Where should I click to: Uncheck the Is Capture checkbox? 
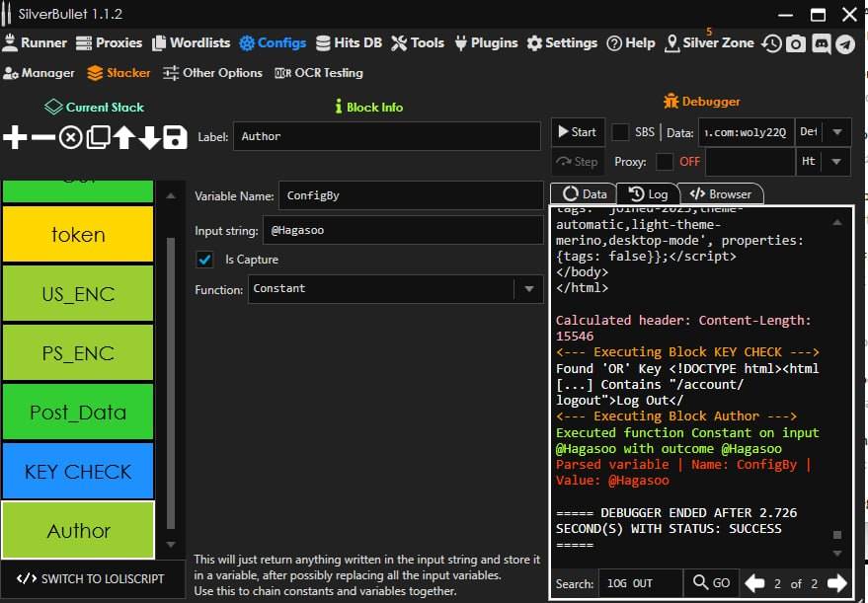[205, 260]
